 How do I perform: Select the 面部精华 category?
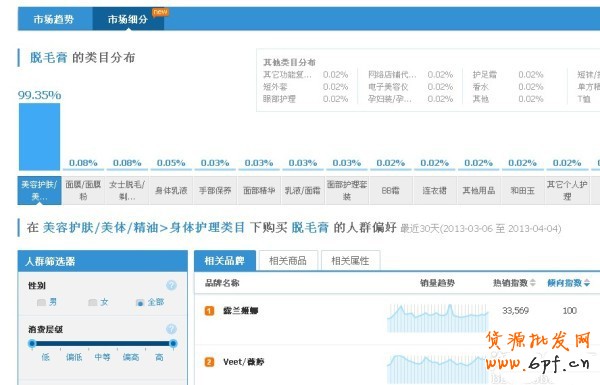click(259, 190)
